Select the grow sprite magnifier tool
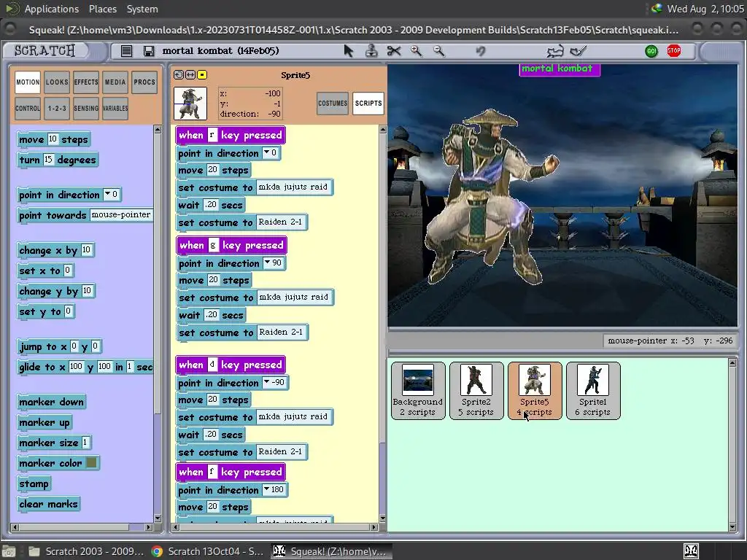 (417, 50)
